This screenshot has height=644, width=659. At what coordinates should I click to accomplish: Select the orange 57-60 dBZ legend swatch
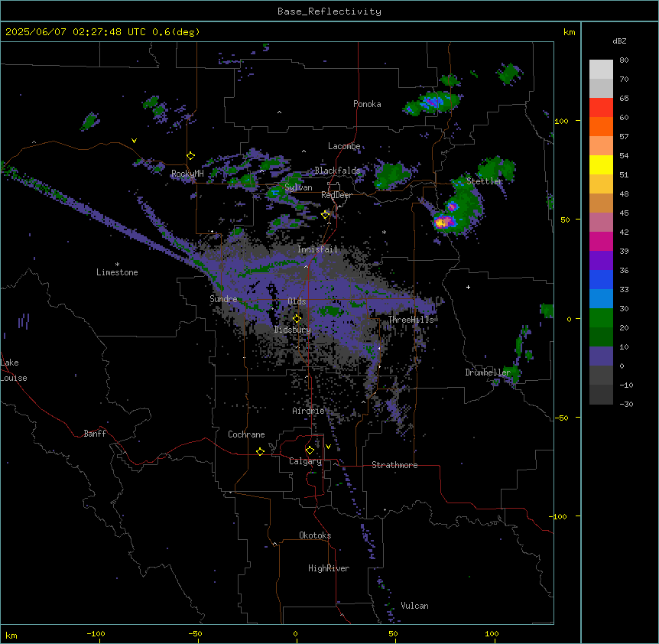[x=601, y=126]
